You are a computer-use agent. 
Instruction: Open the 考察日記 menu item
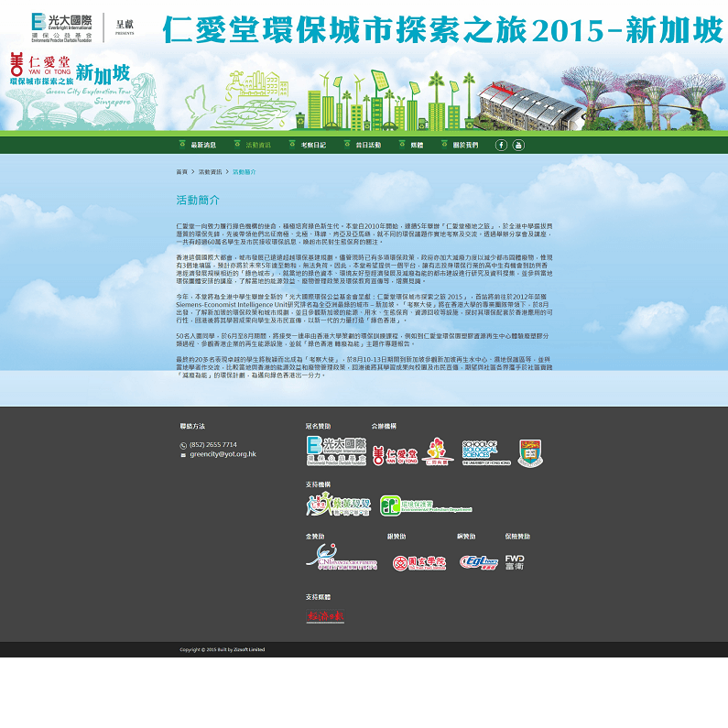pyautogui.click(x=313, y=146)
